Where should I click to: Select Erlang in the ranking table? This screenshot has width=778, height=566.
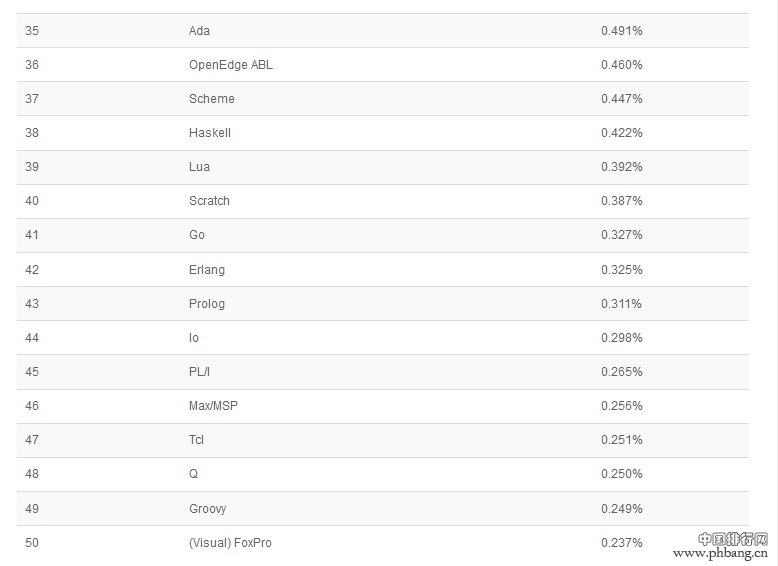206,270
